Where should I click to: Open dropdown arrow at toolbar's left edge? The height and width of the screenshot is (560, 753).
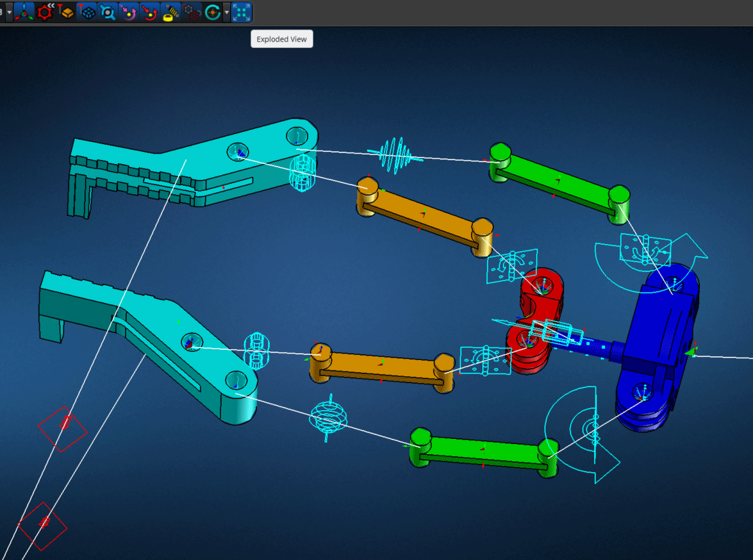(9, 12)
